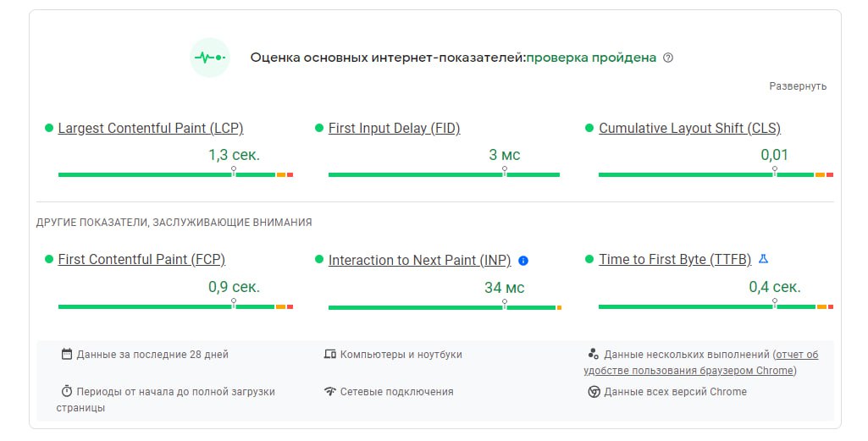868x441 pixels.
Task: Open the help question mark icon
Action: pyautogui.click(x=668, y=58)
